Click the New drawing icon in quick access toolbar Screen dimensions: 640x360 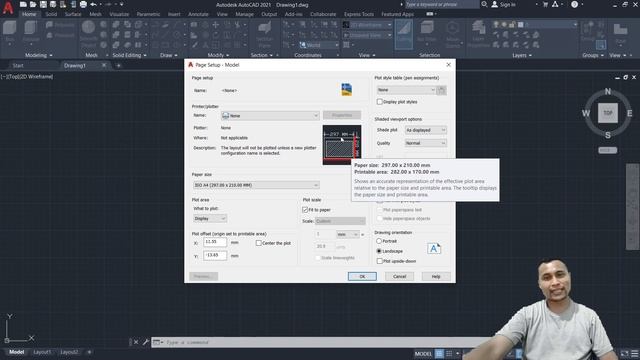coord(23,4)
